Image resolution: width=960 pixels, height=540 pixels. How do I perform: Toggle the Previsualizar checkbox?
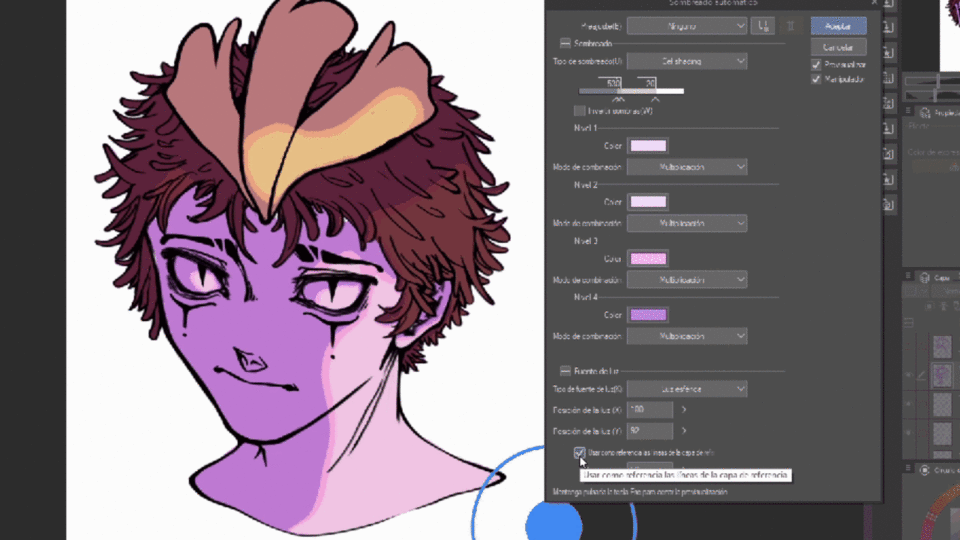pyautogui.click(x=816, y=64)
